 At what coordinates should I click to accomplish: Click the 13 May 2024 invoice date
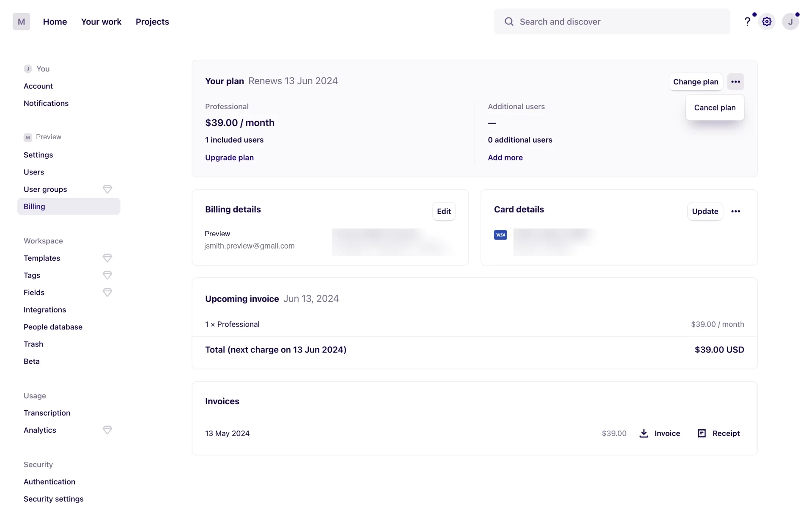pyautogui.click(x=227, y=433)
